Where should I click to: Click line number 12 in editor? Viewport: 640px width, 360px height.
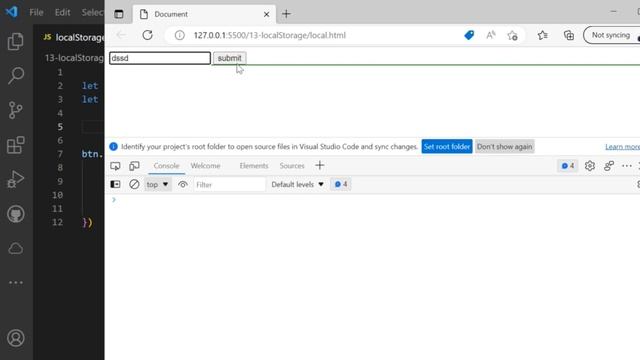[x=58, y=222]
